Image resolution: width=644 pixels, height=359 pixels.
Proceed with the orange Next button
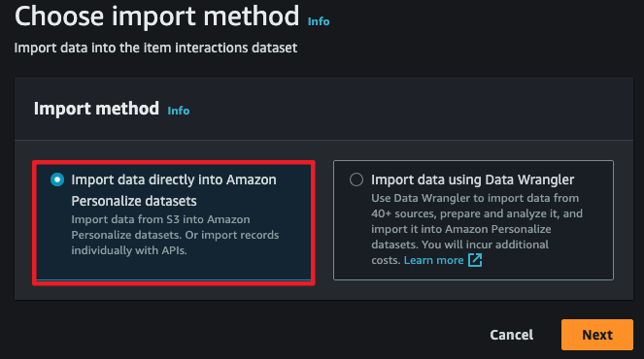(x=597, y=335)
